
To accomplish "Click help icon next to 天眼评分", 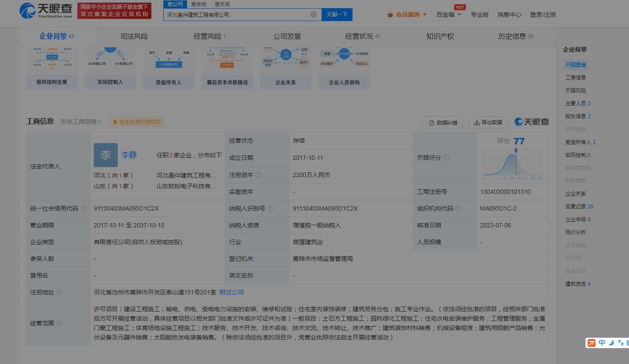I will pyautogui.click(x=446, y=158).
